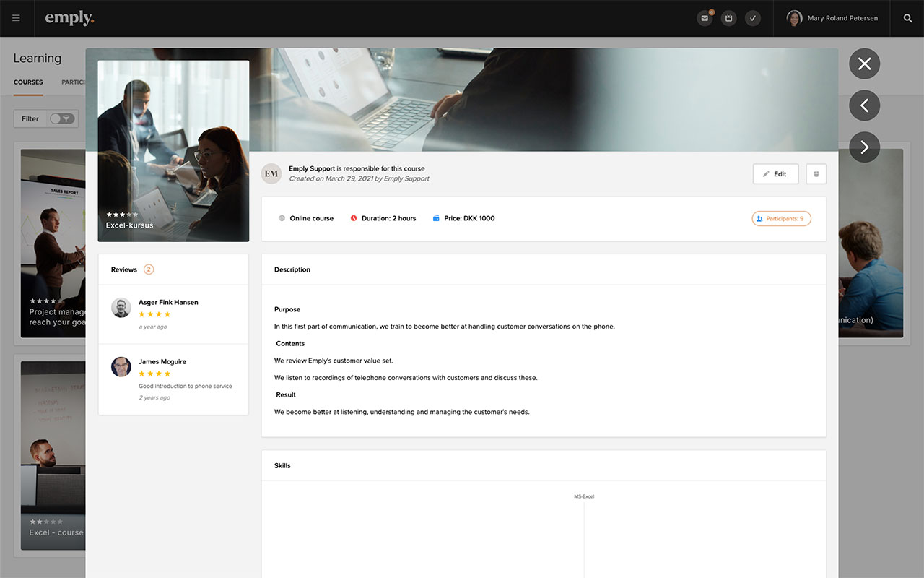This screenshot has height=578, width=924.
Task: Toggle the Filter switch
Action: 62,118
